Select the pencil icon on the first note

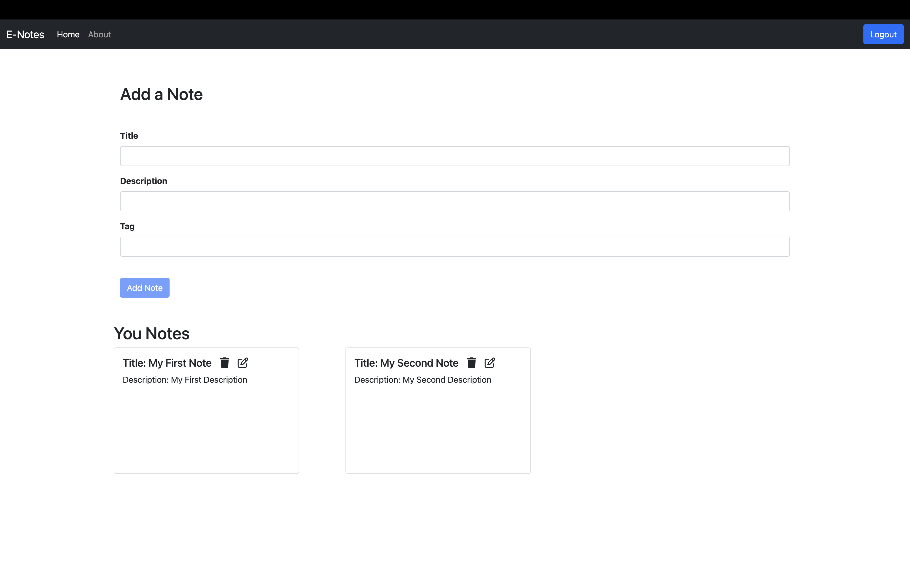243,363
